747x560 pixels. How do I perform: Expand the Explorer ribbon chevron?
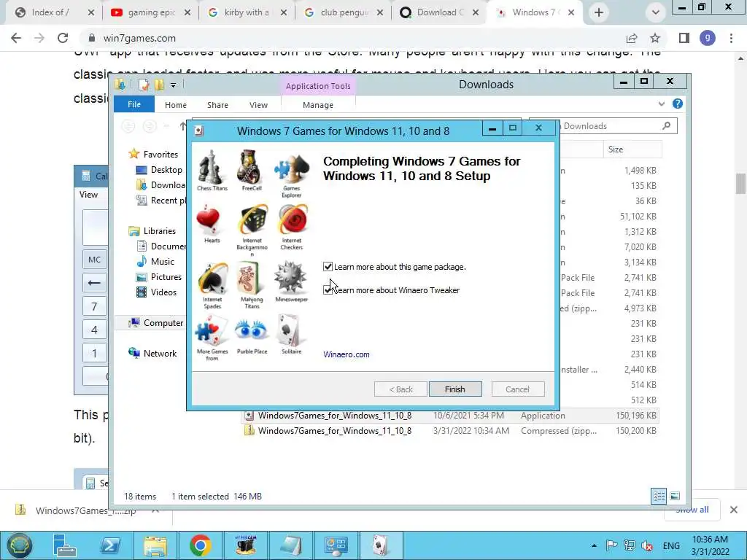pos(661,104)
